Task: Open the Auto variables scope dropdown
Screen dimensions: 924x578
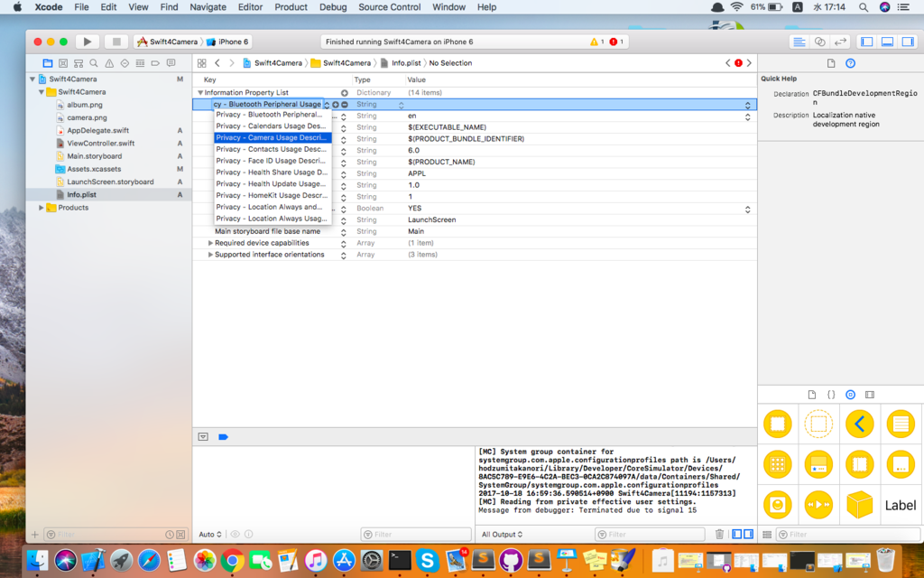Action: (209, 535)
